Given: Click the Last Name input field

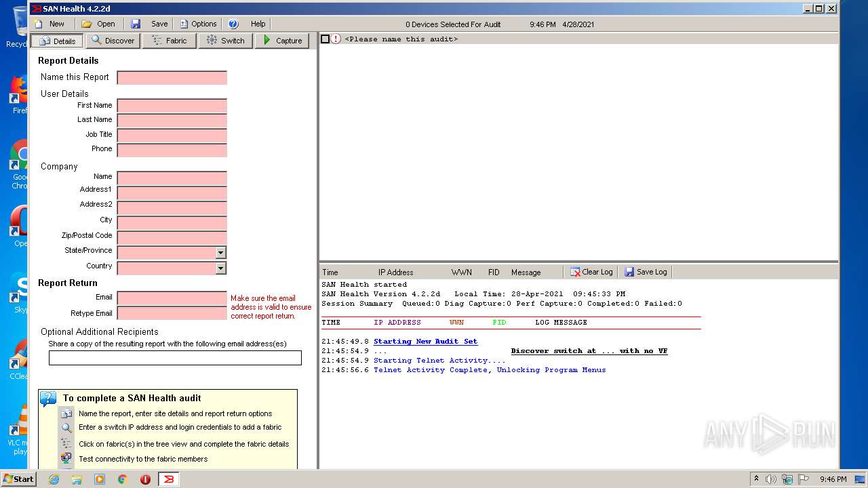Looking at the screenshot, I should point(172,121).
